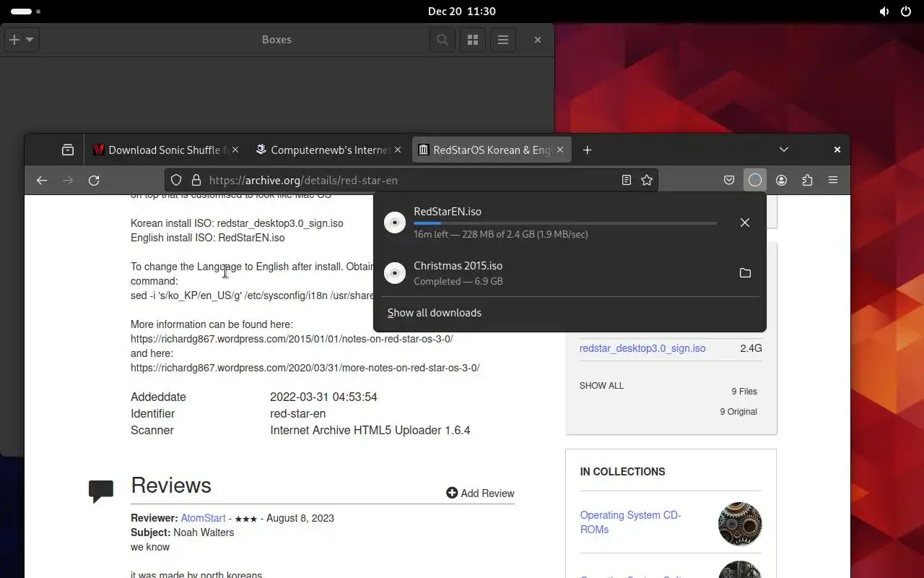Search in the Boxes window
Image resolution: width=924 pixels, height=578 pixels.
click(443, 40)
